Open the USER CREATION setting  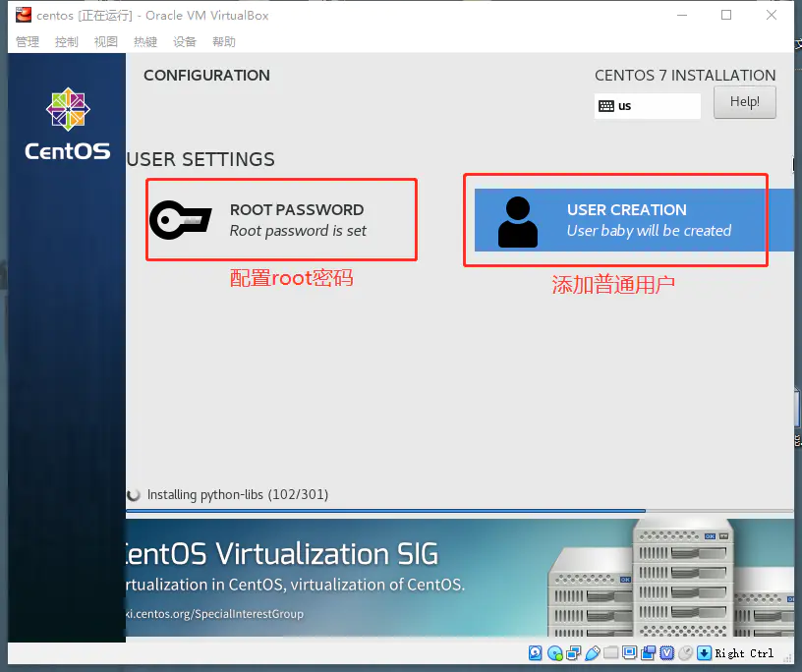(x=633, y=220)
